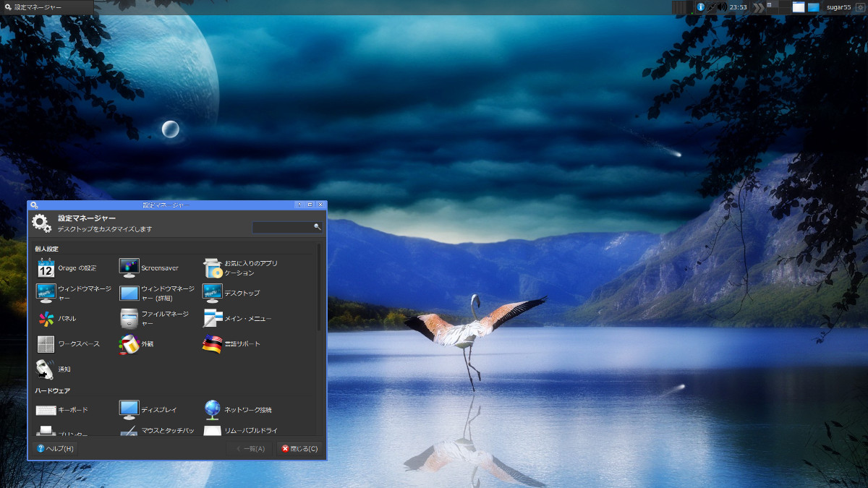Open the マウスとタッチパッド settings

(x=157, y=431)
